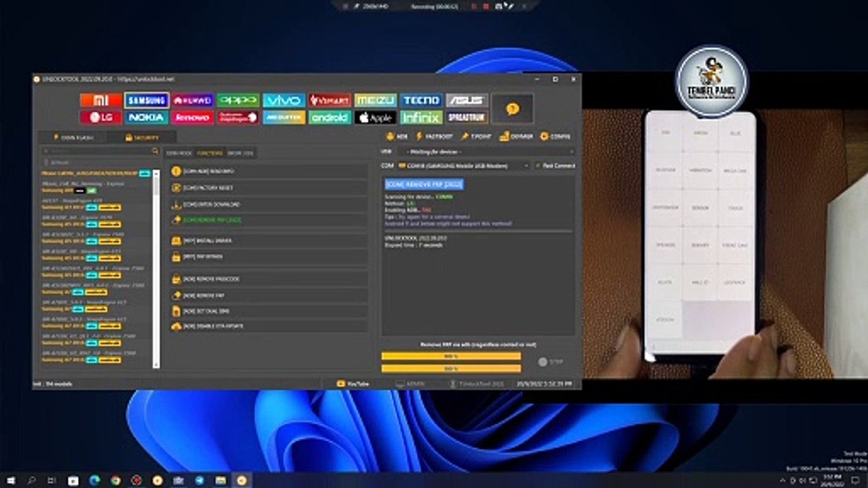The image size is (868, 488).
Task: Open Windows taskbar search
Action: [x=31, y=481]
